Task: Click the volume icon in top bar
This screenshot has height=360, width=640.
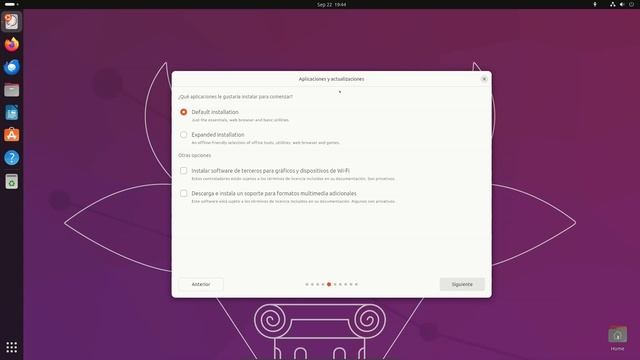Action: (x=622, y=4)
